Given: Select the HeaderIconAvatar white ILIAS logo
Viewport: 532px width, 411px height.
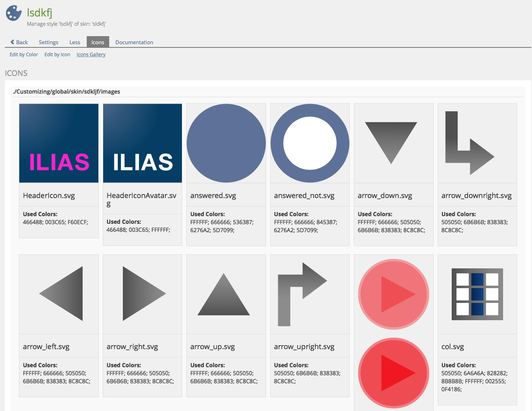Looking at the screenshot, I should pyautogui.click(x=143, y=143).
